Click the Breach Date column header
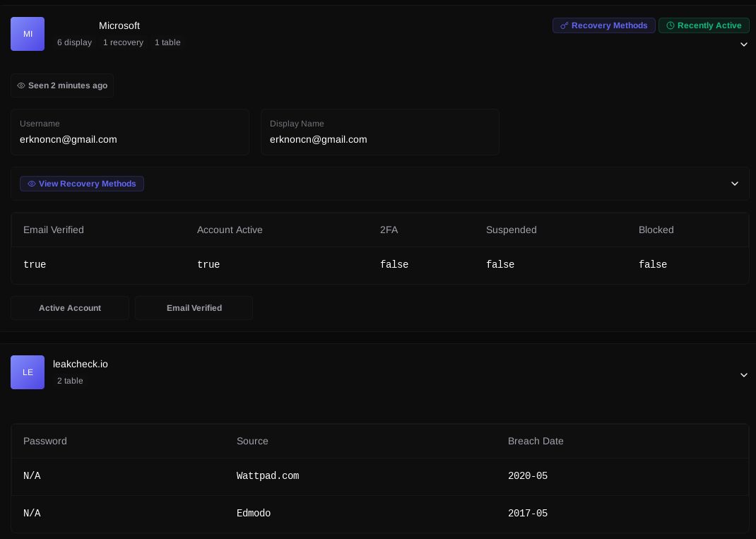The width and height of the screenshot is (756, 539). pos(536,441)
